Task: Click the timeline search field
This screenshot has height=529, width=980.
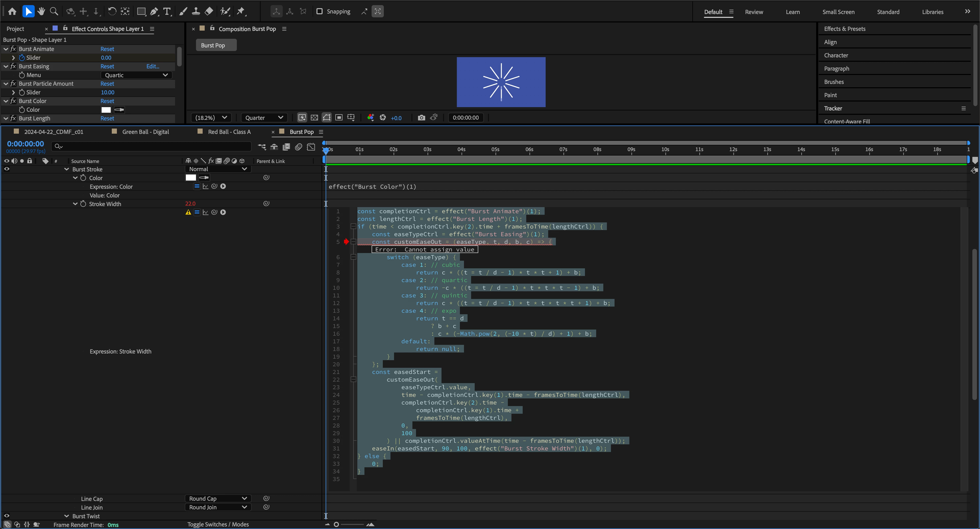Action: tap(152, 146)
